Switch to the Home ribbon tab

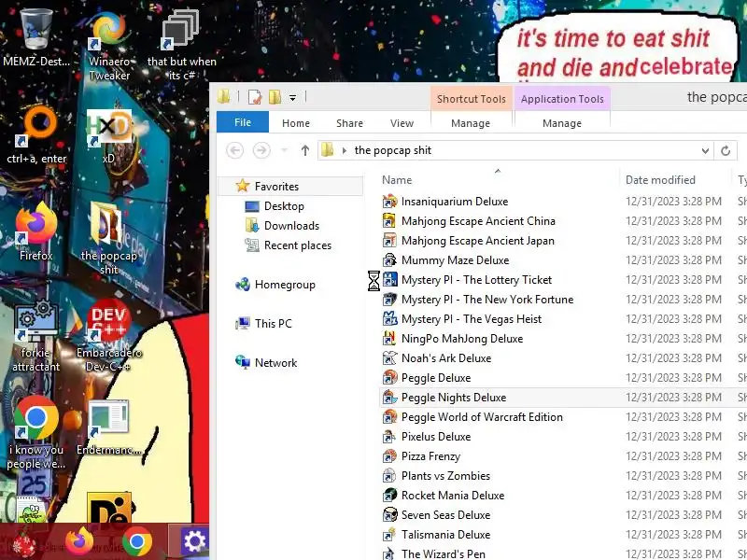(x=296, y=123)
